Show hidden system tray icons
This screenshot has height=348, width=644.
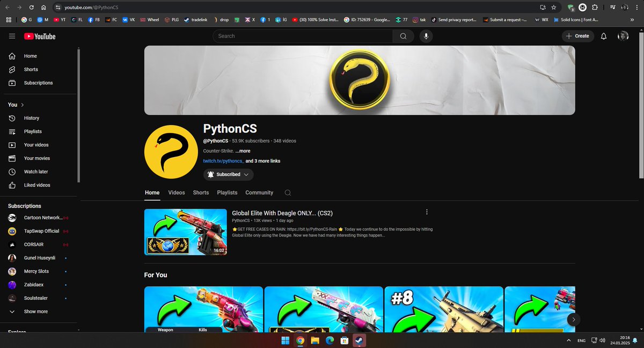569,340
